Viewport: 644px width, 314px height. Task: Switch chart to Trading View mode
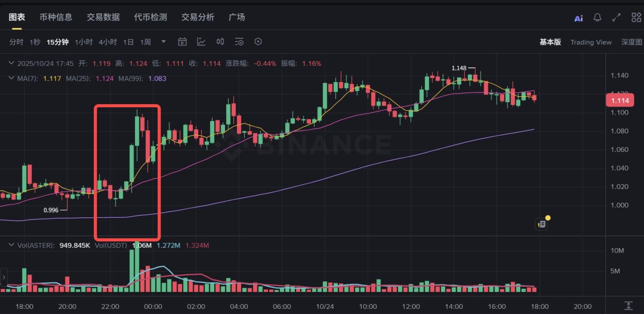(591, 42)
